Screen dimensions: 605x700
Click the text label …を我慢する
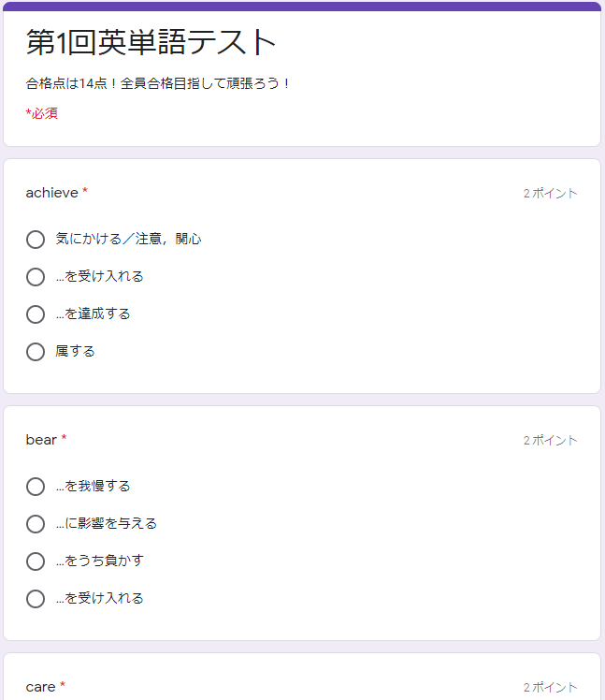tap(93, 486)
